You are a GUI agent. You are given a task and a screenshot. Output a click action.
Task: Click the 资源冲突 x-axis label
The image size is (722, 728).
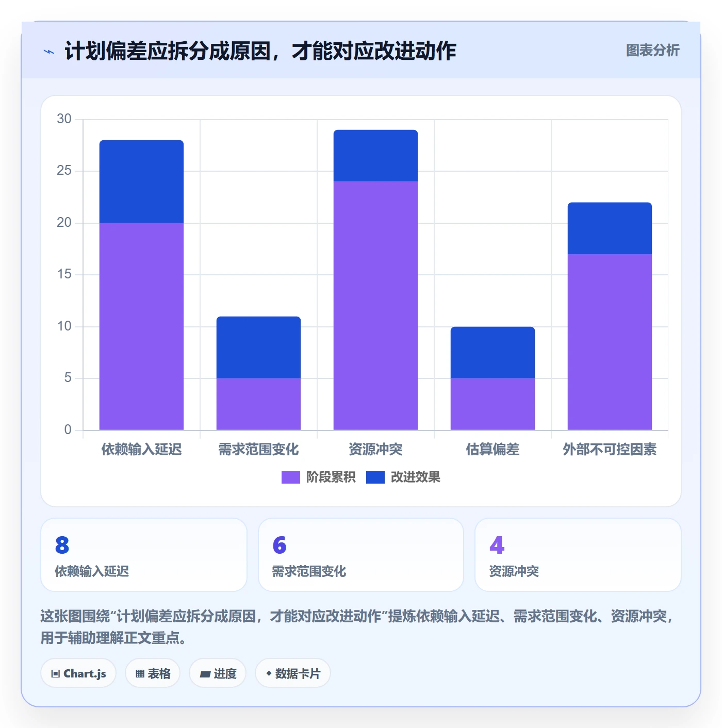375,450
